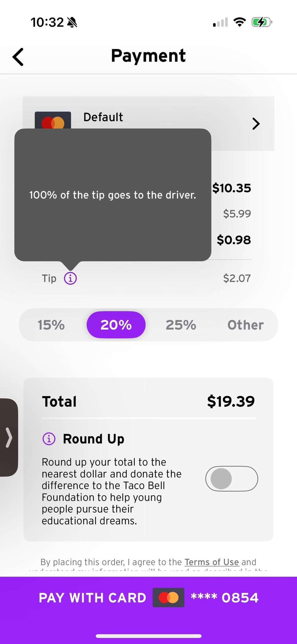This screenshot has height=644, width=297.
Task: Tap the Tip info icon
Action: tap(70, 278)
